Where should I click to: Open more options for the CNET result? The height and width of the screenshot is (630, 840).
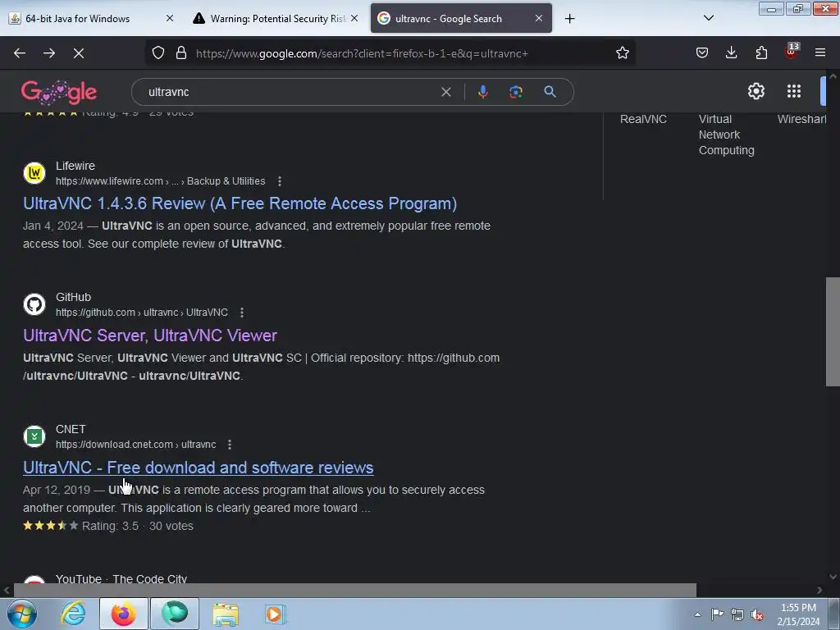[230, 445]
